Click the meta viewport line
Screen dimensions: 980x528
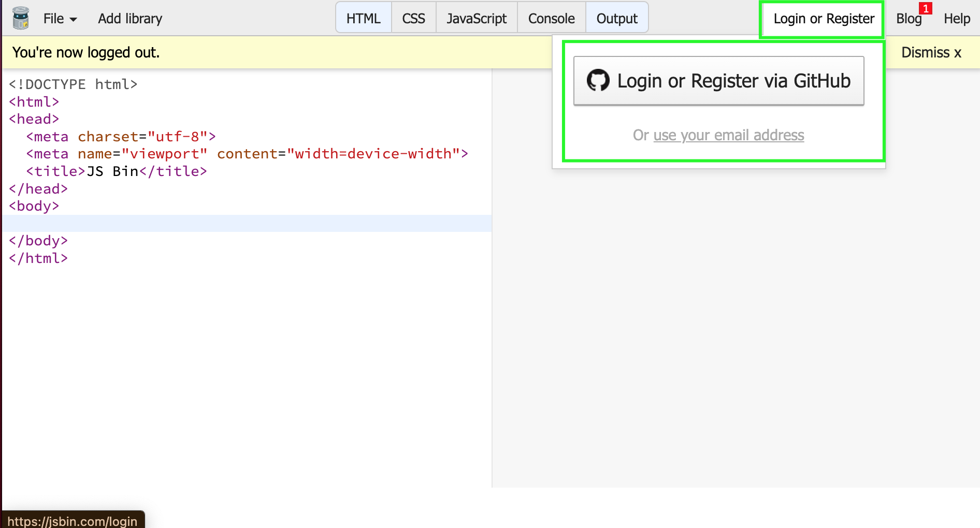coord(247,154)
